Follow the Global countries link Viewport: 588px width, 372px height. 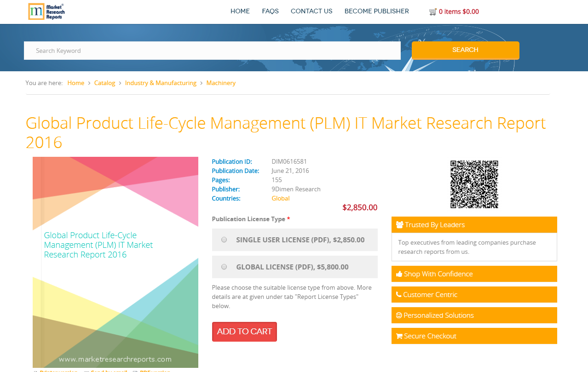[280, 198]
